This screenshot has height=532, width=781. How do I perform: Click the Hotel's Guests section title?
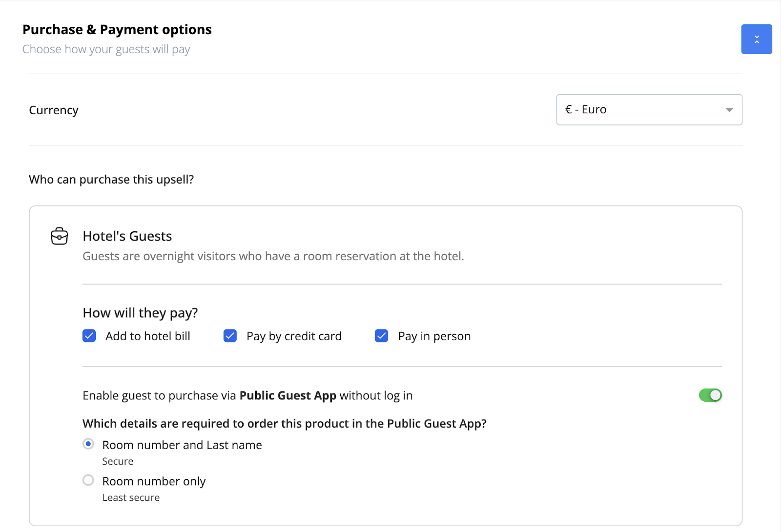tap(127, 236)
